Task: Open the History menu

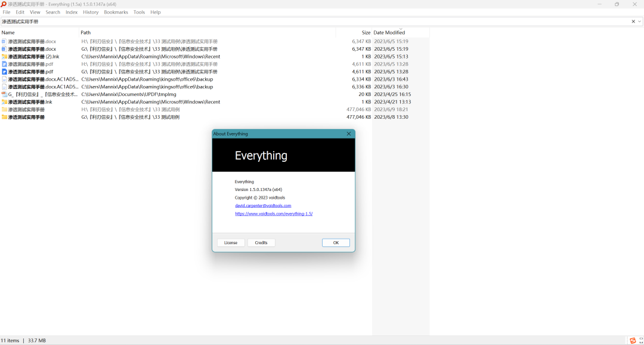Action: click(91, 13)
